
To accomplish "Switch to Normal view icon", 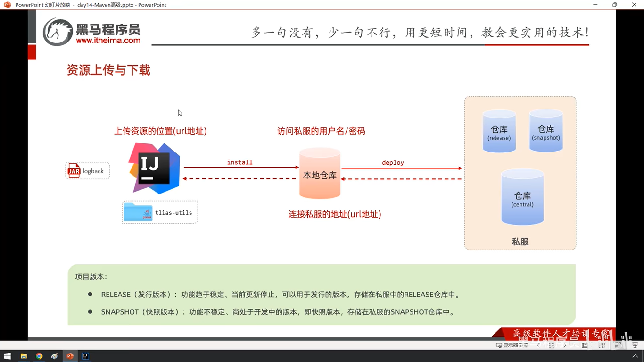I will pyautogui.click(x=585, y=345).
